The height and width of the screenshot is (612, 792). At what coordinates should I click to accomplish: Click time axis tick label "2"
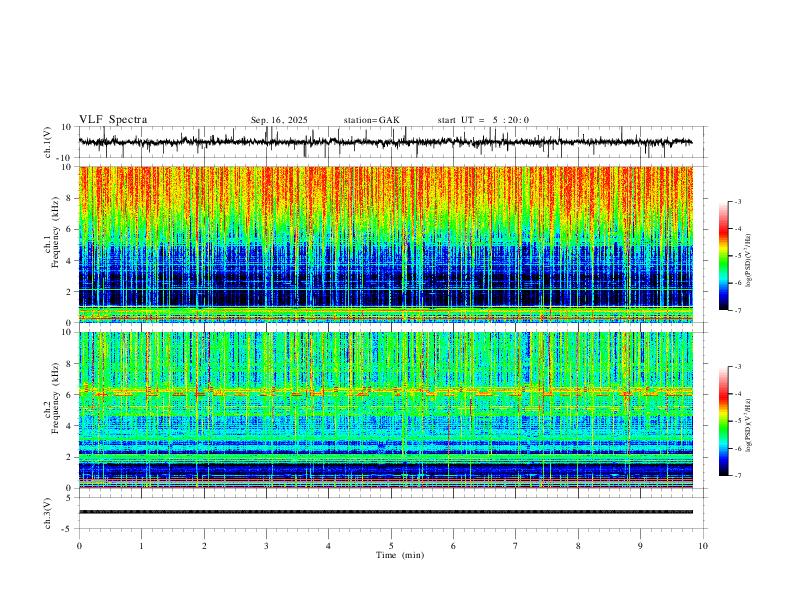(x=204, y=546)
